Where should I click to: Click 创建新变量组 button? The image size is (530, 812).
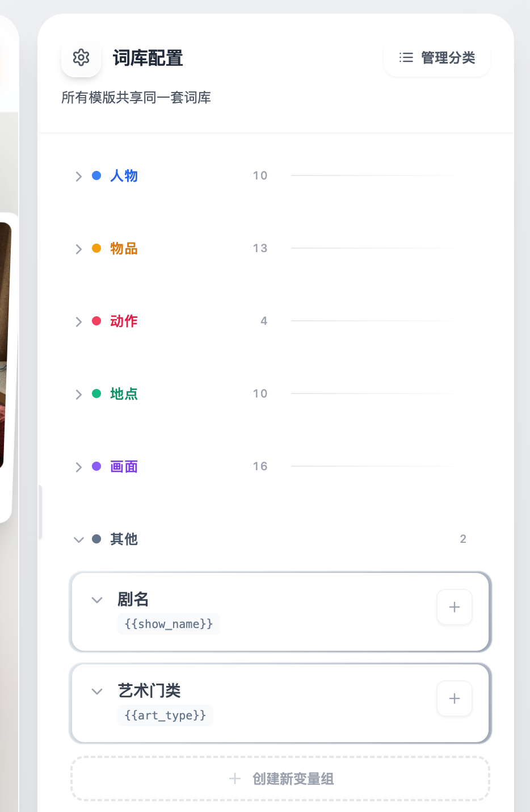[x=280, y=778]
